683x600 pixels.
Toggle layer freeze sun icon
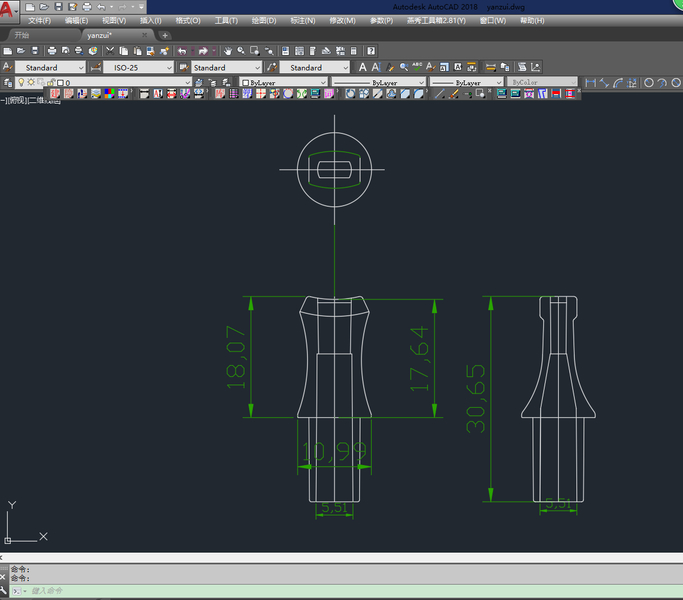click(x=31, y=82)
